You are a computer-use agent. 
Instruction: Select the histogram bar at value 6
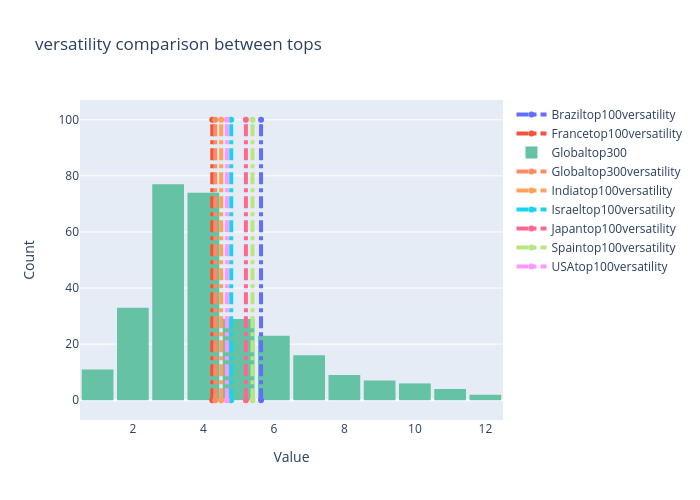coord(274,368)
